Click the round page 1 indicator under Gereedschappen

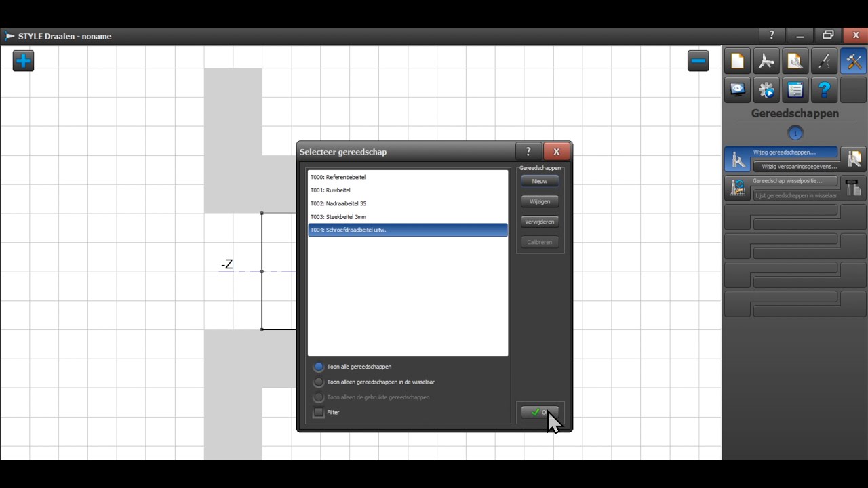coord(795,134)
